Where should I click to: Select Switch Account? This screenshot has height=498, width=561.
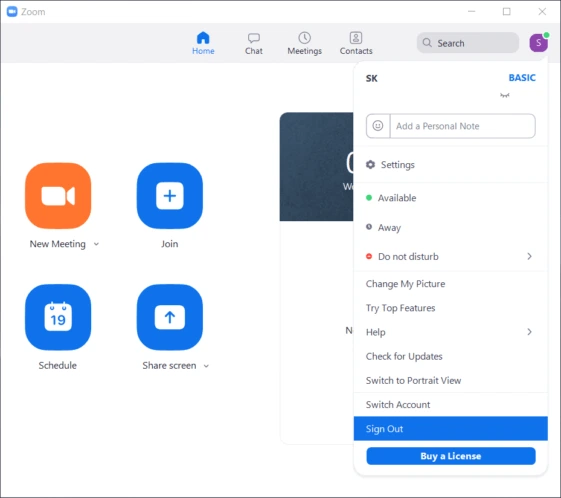click(x=450, y=405)
